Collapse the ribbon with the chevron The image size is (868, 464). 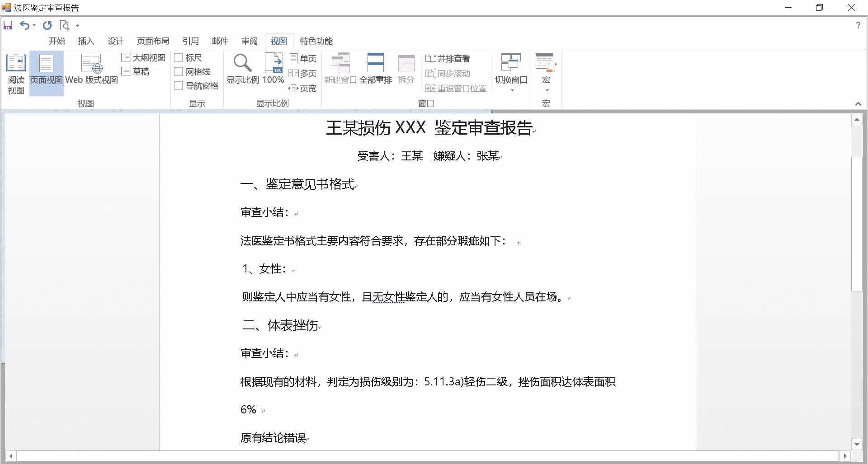click(858, 103)
